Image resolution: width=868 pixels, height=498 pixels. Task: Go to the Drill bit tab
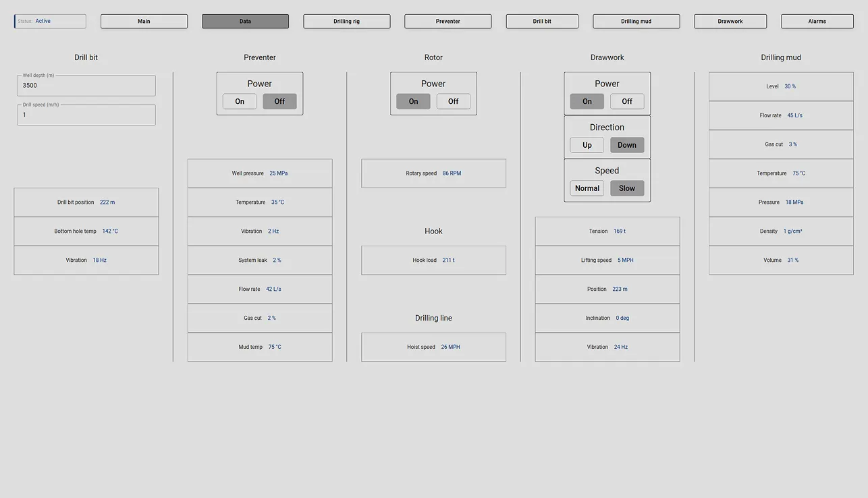542,22
